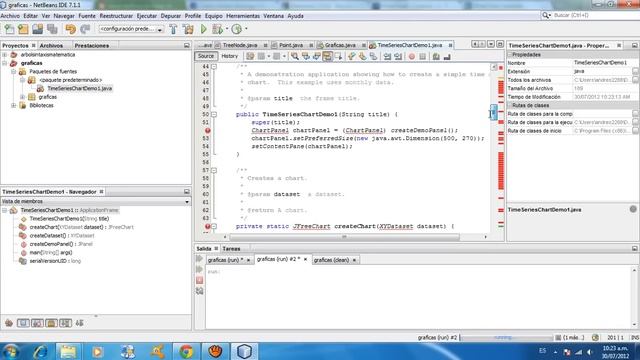Click the Save All toolbar icon
The width and height of the screenshot is (640, 360).
[52, 29]
